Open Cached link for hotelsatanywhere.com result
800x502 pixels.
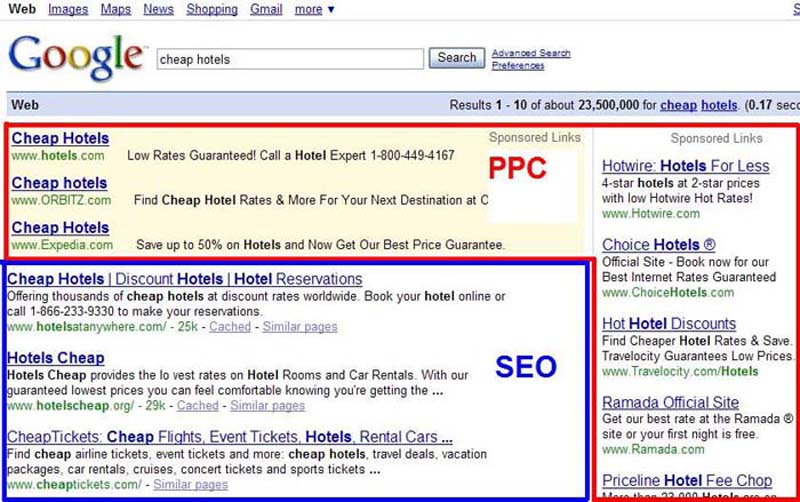click(230, 327)
